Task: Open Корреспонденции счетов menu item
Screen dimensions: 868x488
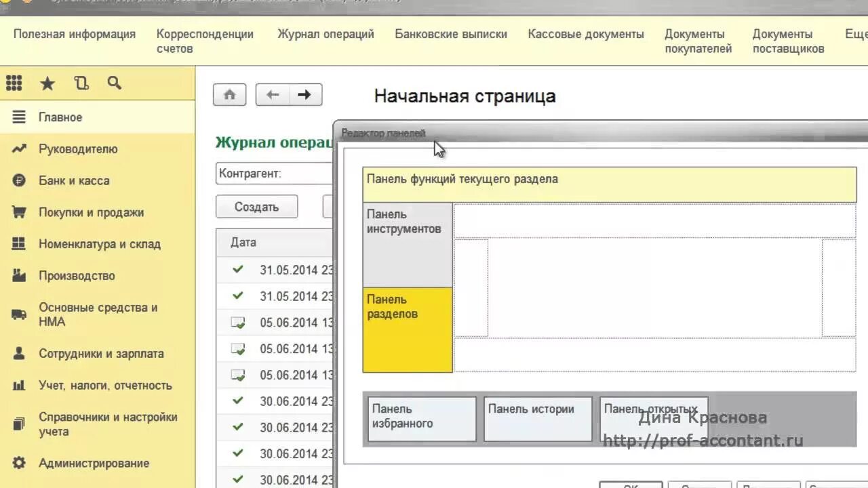Action: pos(205,41)
